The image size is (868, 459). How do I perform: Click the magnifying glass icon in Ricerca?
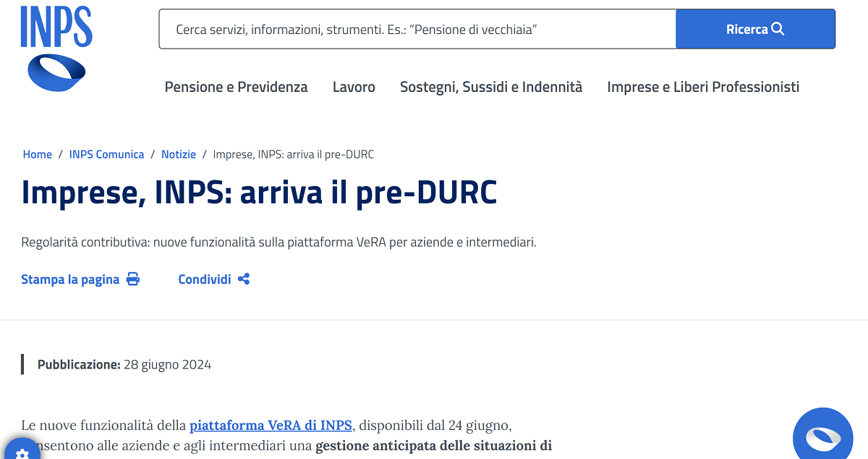778,29
